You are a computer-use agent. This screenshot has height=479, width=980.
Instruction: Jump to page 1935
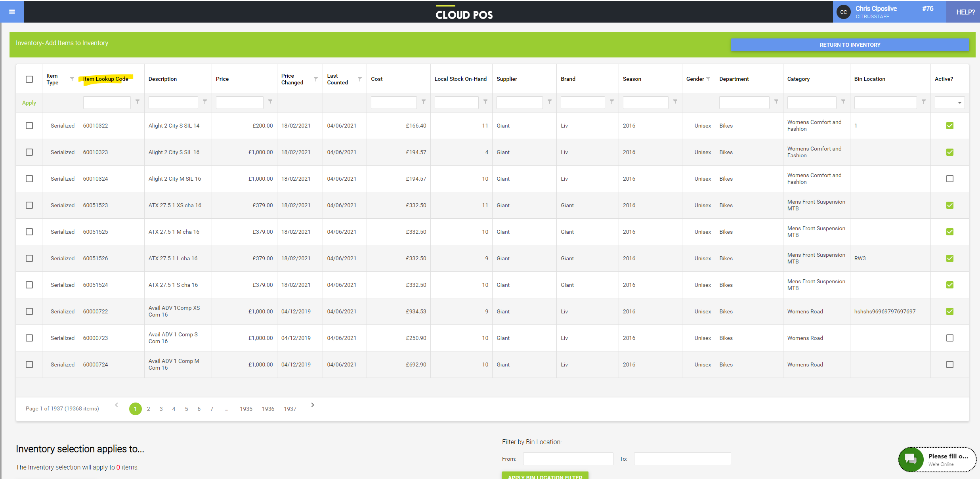coord(246,409)
